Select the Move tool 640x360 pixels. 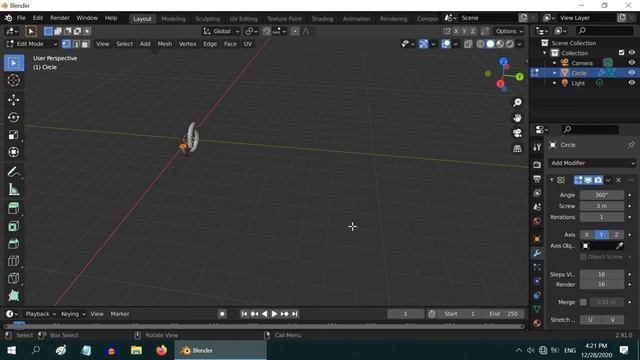pos(13,100)
